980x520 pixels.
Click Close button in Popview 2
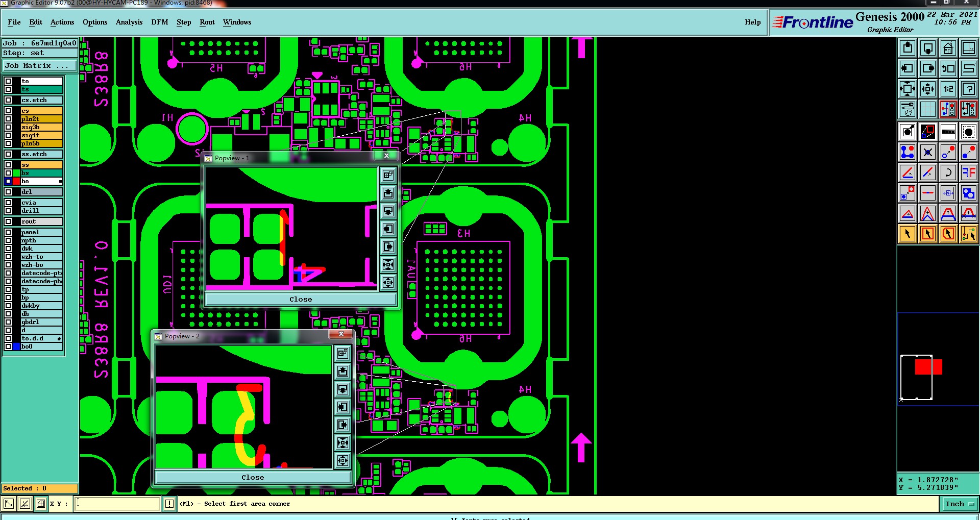coord(253,477)
